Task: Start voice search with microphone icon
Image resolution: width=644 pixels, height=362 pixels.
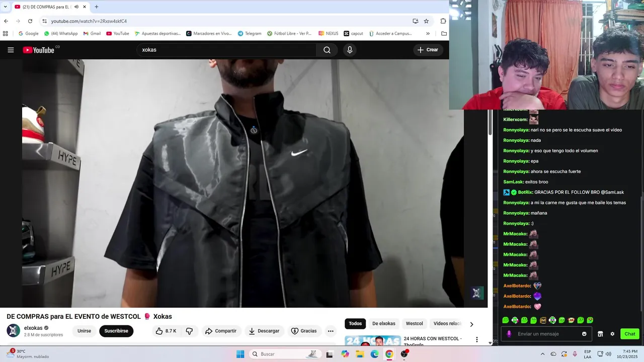Action: coord(350,50)
